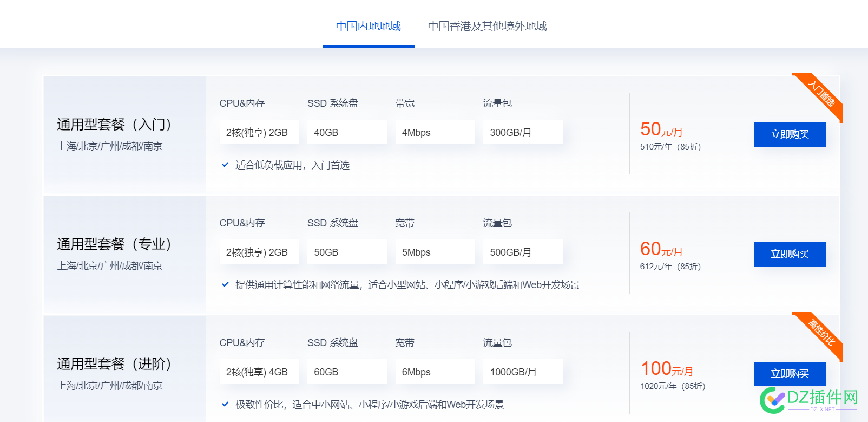
Task: Click the 入门首选 corner ribbon
Action: [x=821, y=94]
